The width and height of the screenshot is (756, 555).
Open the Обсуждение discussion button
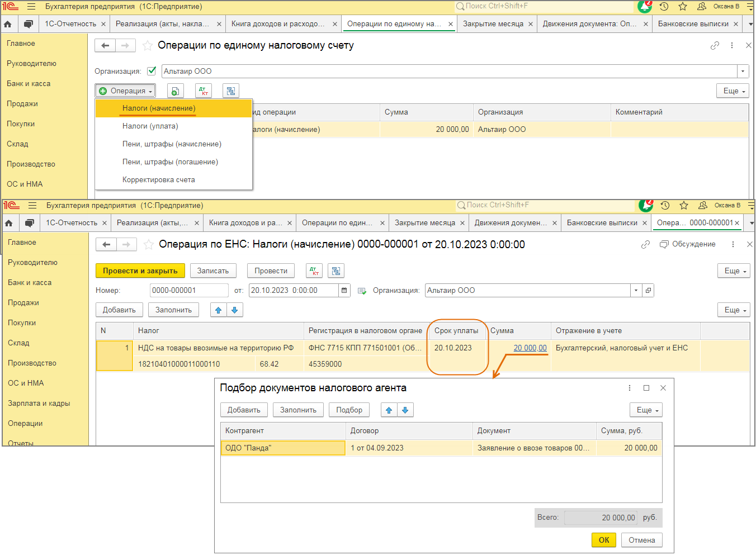pos(688,244)
